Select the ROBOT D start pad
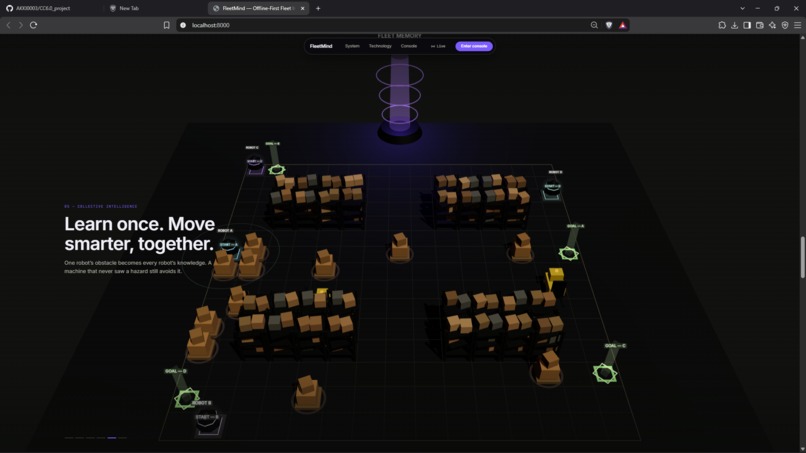806x453 pixels. (x=552, y=191)
